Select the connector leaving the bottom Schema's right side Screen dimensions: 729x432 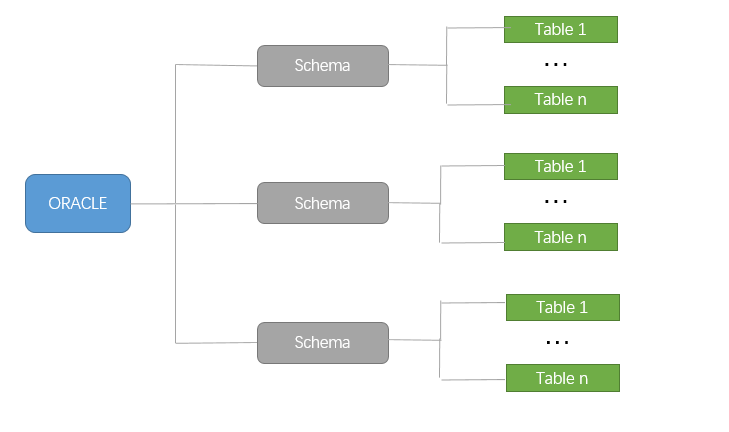click(x=414, y=341)
